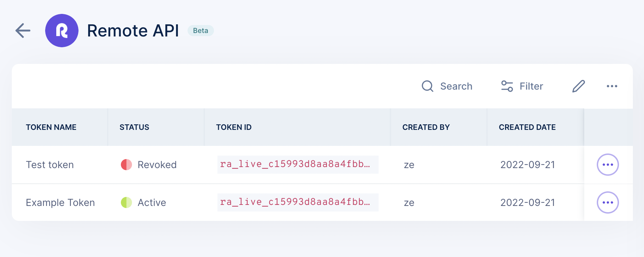Click the Example Token's token ID

click(x=298, y=202)
